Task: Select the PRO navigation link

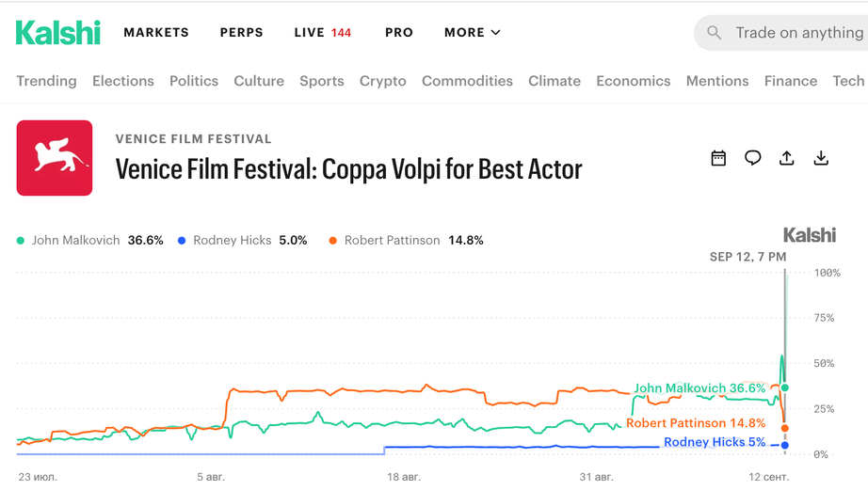Action: 399,33
